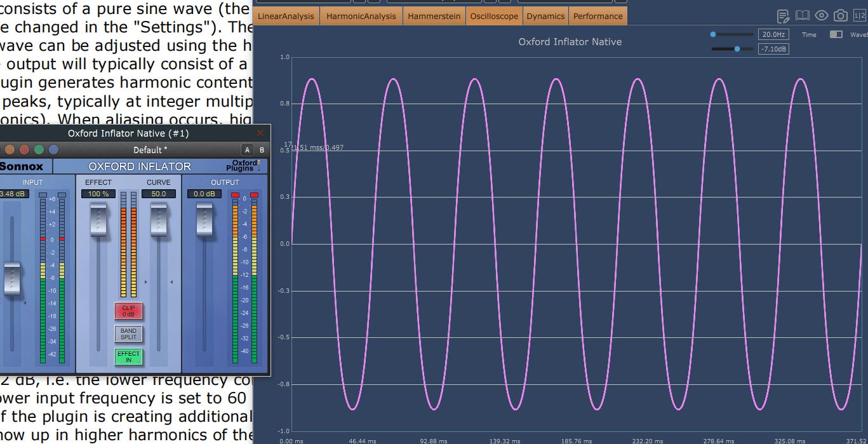Switch to the LinearAnalysis tab
The height and width of the screenshot is (444, 868).
tap(286, 16)
